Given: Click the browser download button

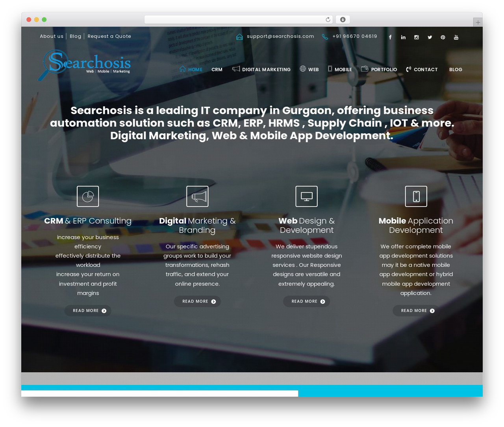Looking at the screenshot, I should pyautogui.click(x=343, y=20).
